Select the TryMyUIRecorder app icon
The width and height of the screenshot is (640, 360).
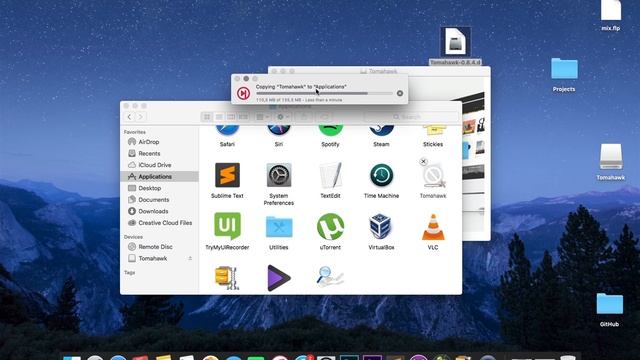point(227,226)
